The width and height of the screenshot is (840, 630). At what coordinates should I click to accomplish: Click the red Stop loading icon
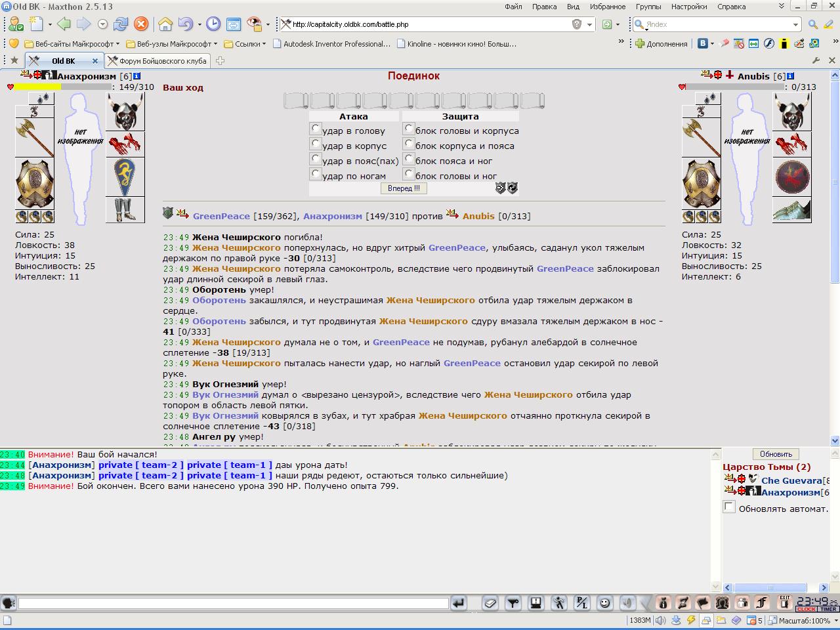point(140,24)
